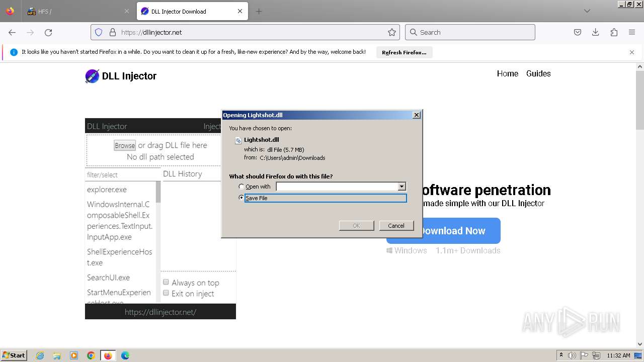Click the Download Now button
Screen dimensions: 644x362
pos(443,231)
